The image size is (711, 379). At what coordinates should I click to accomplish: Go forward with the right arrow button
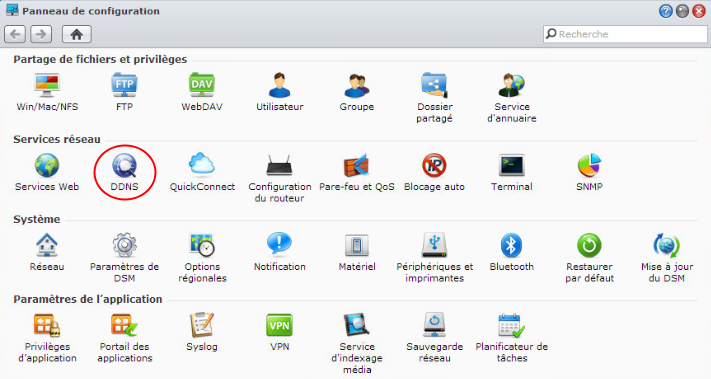pyautogui.click(x=41, y=34)
